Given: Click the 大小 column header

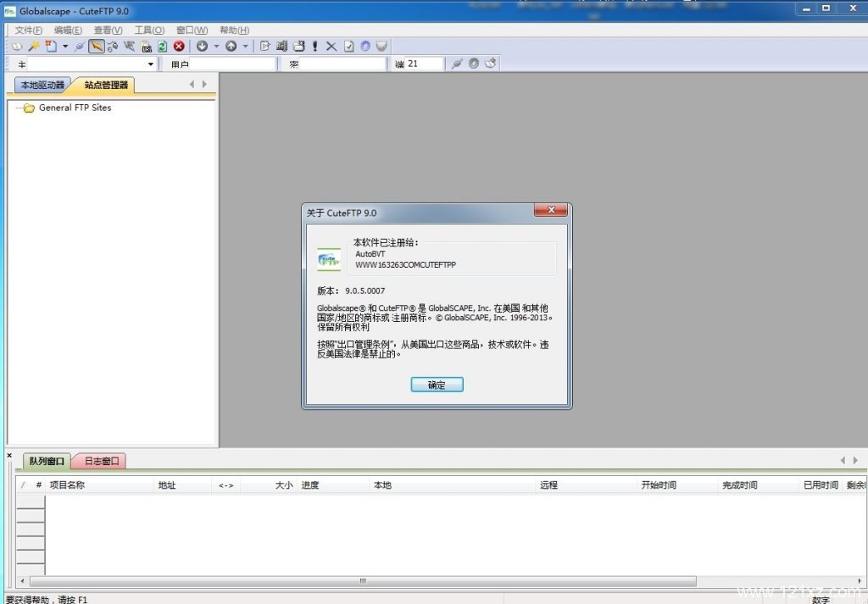Looking at the screenshot, I should pyautogui.click(x=269, y=485).
